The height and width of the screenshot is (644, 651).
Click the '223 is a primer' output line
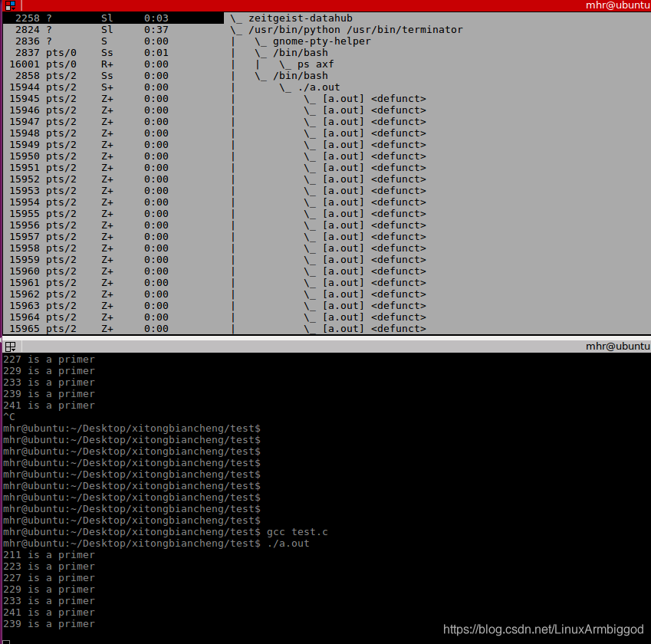tap(49, 567)
